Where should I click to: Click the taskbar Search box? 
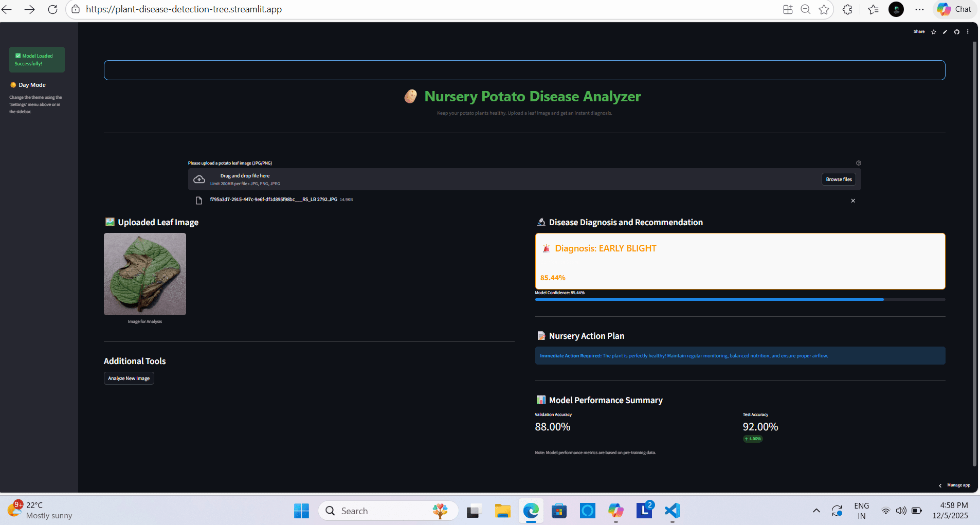[389, 511]
